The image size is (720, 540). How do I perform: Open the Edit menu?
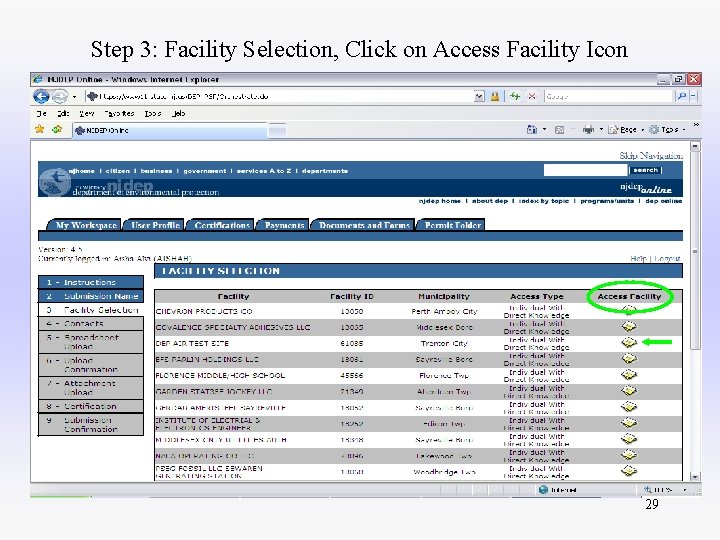click(63, 113)
